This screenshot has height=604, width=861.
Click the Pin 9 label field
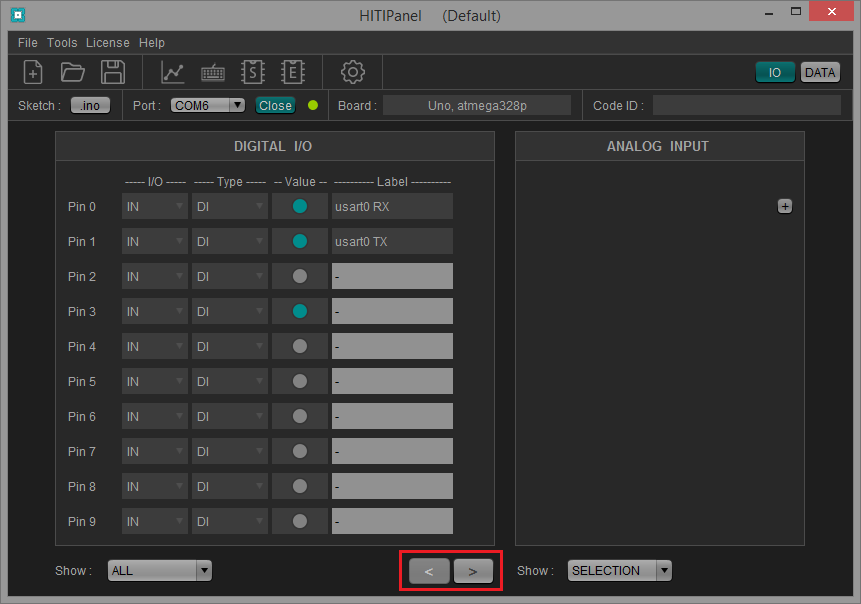coord(392,521)
